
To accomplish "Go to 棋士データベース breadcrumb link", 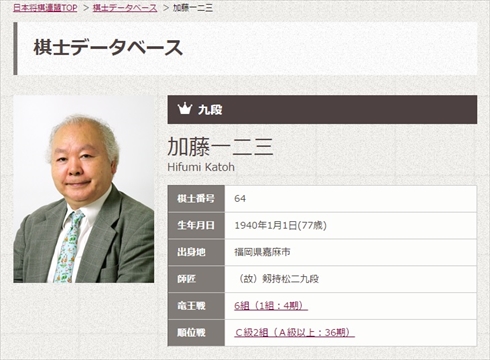I will tap(125, 7).
